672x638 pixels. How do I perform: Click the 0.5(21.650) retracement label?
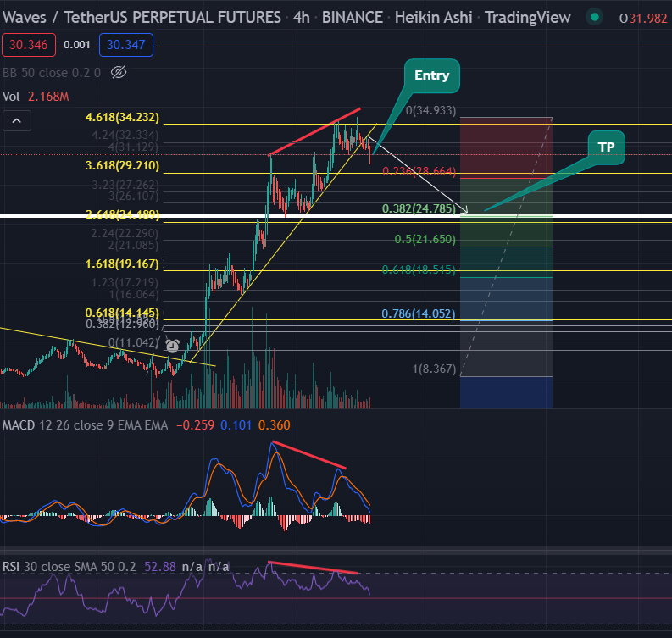click(x=425, y=239)
